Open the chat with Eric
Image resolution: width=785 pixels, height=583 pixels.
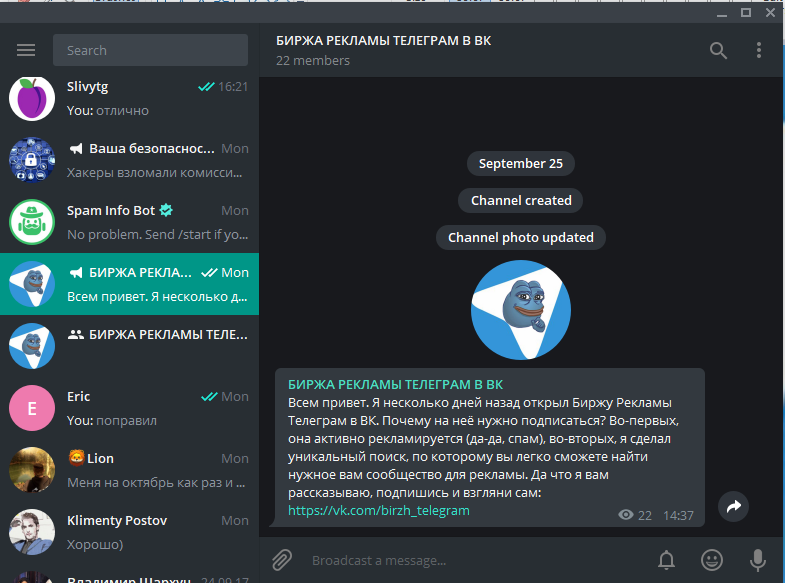point(129,408)
